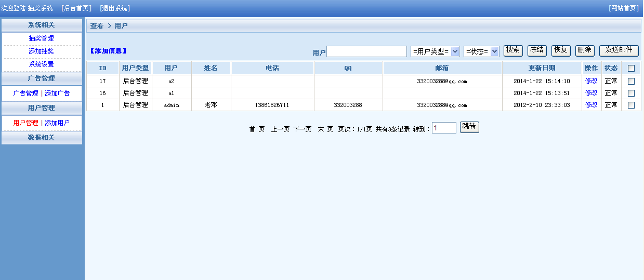Viewport: 644px width, 280px height.
Task: Click the 删除 button
Action: [x=585, y=50]
